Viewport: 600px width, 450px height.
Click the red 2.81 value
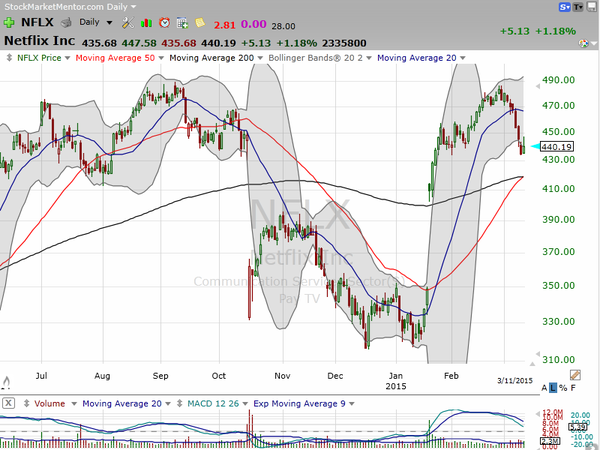pos(225,25)
